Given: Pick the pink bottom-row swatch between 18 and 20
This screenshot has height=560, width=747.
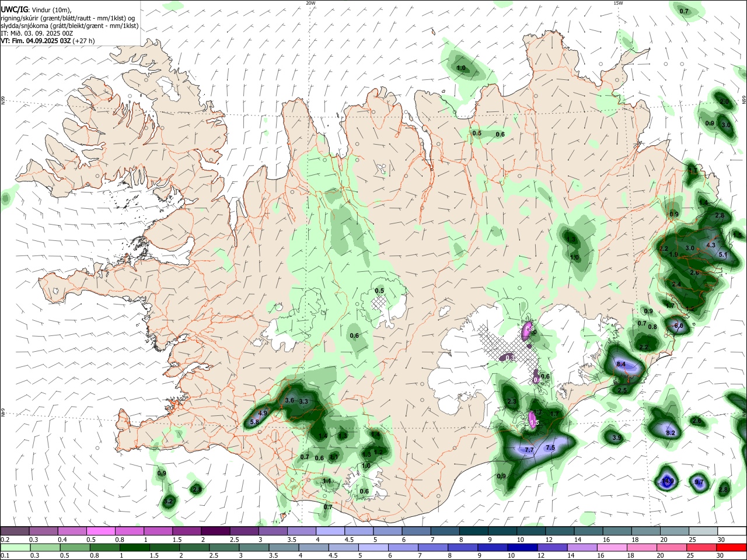Looking at the screenshot, I should coord(641,547).
